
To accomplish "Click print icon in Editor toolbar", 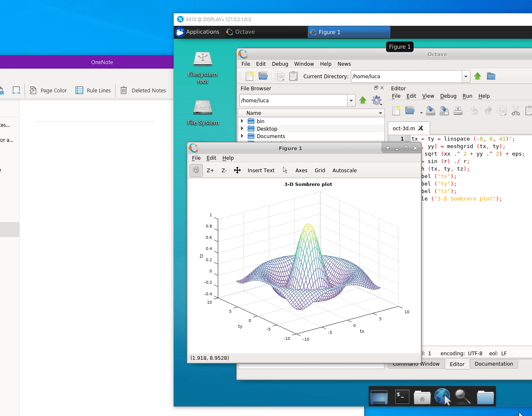I will 458,111.
